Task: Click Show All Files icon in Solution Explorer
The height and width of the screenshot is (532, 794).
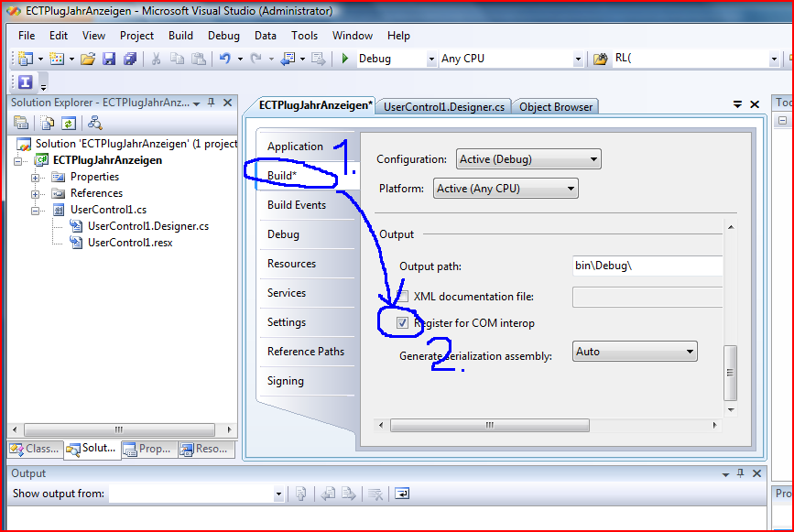Action: pos(48,123)
